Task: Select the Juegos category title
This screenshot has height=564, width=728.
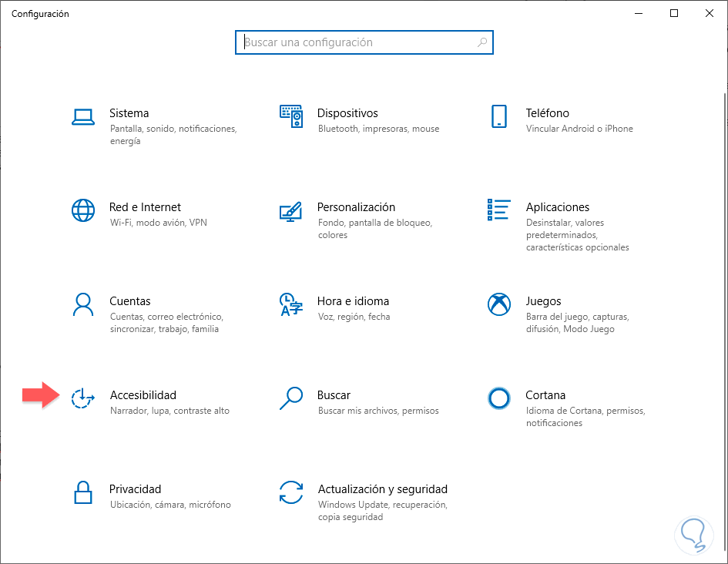Action: pos(543,301)
